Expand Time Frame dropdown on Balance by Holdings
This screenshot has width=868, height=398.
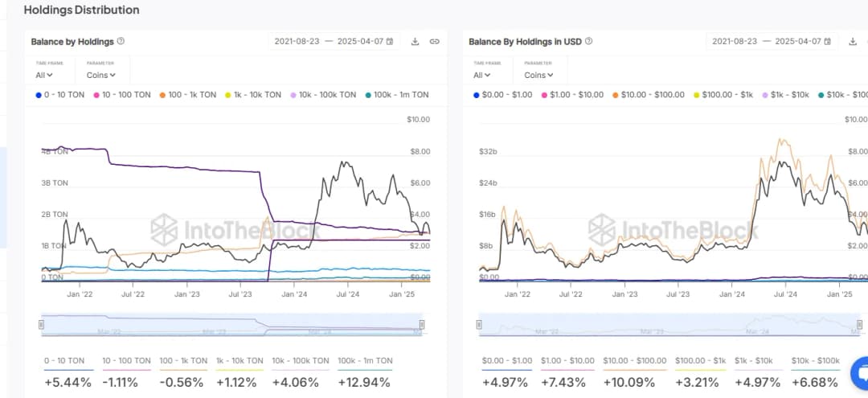tap(44, 75)
